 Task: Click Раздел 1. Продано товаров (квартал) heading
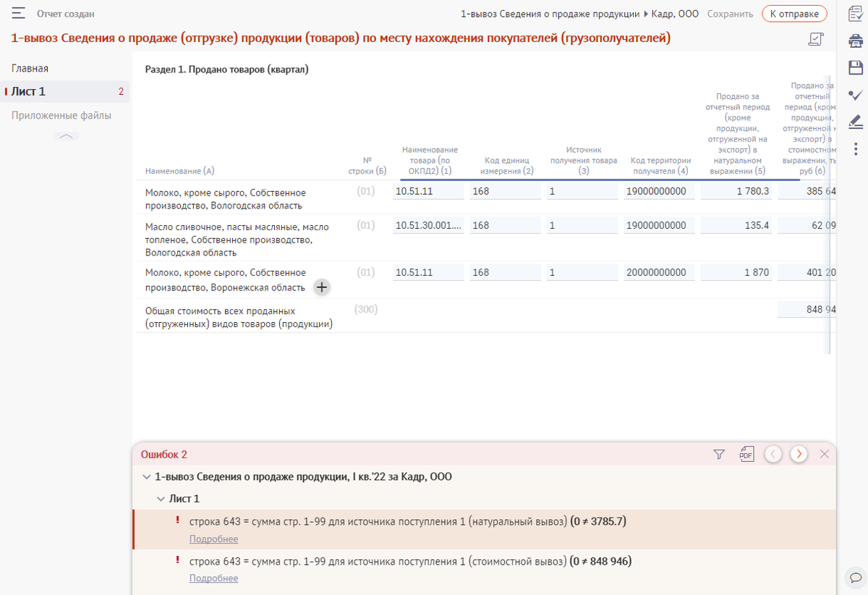(227, 69)
